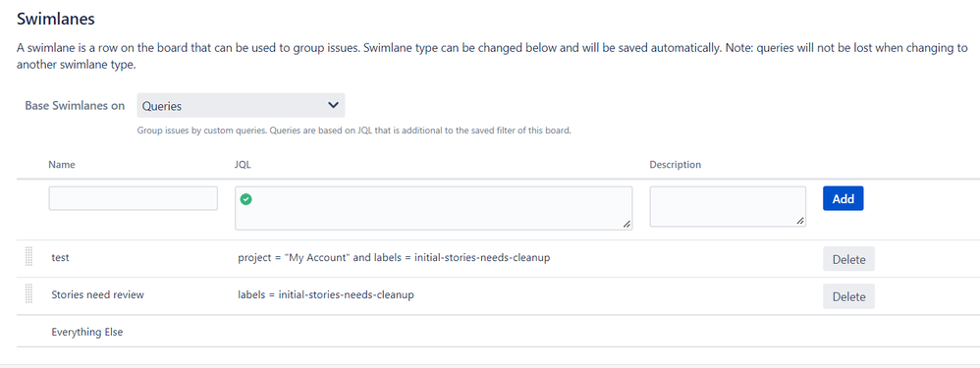Click the JQL textarea resize grip

tap(626, 225)
